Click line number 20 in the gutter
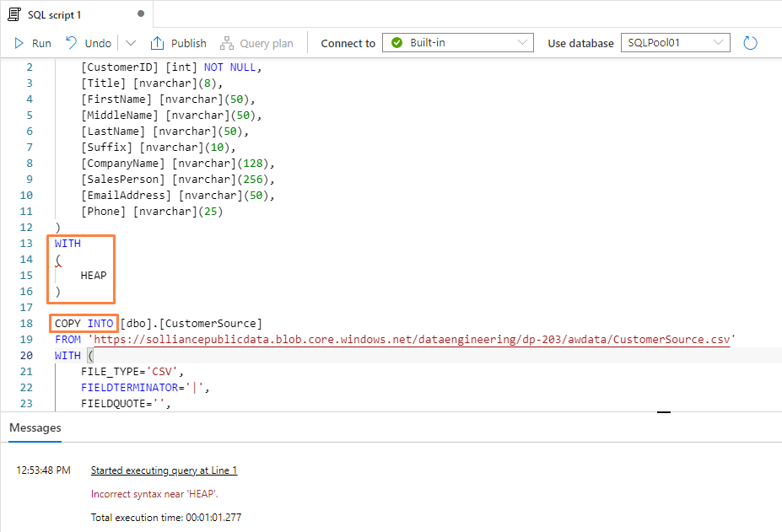782x532 pixels. 26,356
